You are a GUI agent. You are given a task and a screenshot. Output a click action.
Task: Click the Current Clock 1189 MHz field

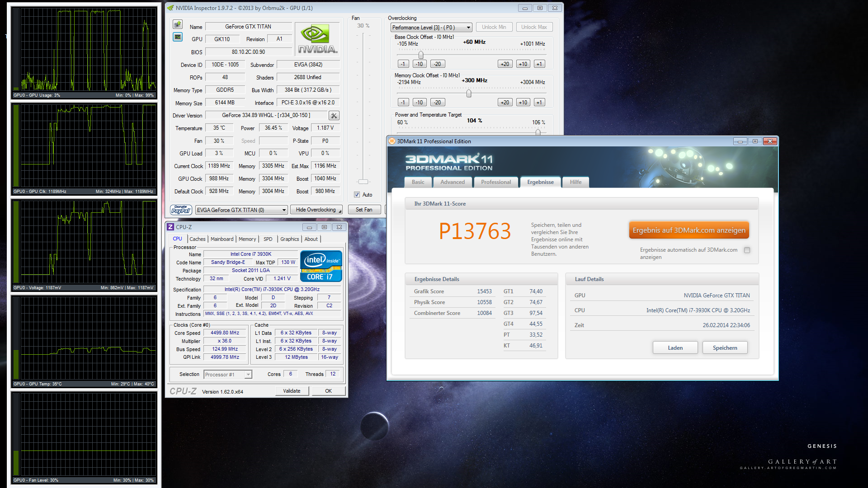[x=219, y=166]
